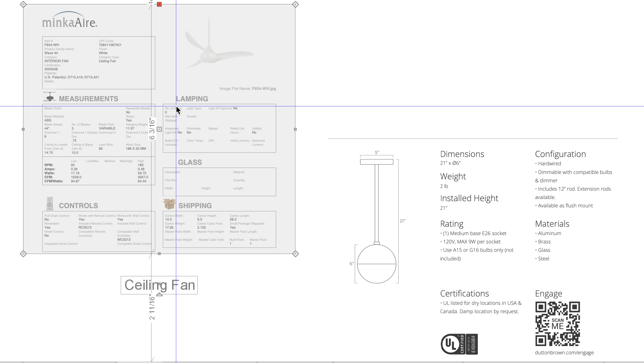Select the bottom-right diamond selection handle

tap(295, 253)
